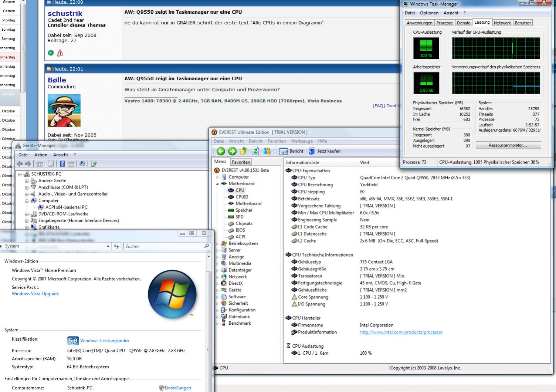
Task: Toggle action pane icon in Geräte-Manager toolbar
Action: pyautogui.click(x=71, y=164)
